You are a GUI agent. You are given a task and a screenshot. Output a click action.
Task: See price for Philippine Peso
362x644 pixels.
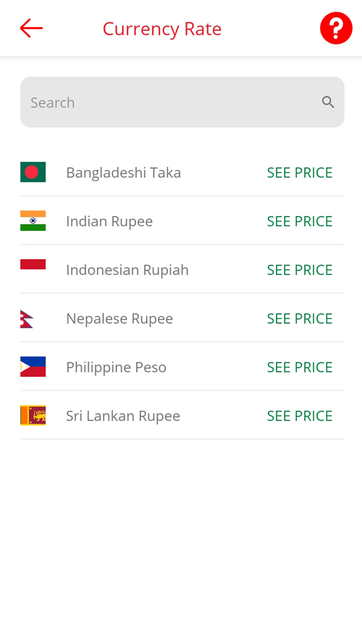299,367
